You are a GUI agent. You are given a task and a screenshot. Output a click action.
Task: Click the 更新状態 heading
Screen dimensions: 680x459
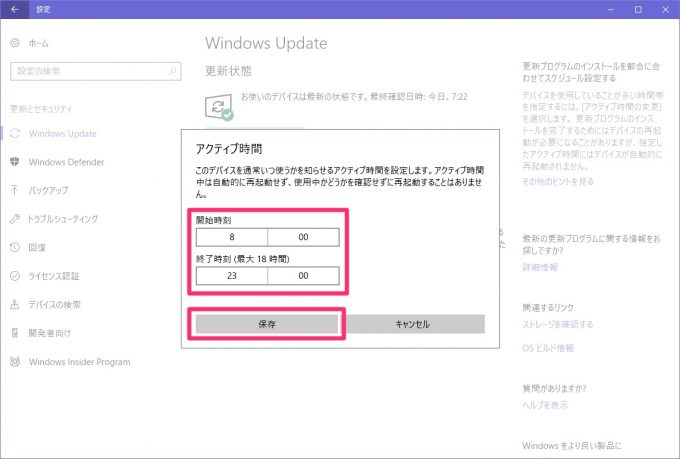pyautogui.click(x=228, y=71)
